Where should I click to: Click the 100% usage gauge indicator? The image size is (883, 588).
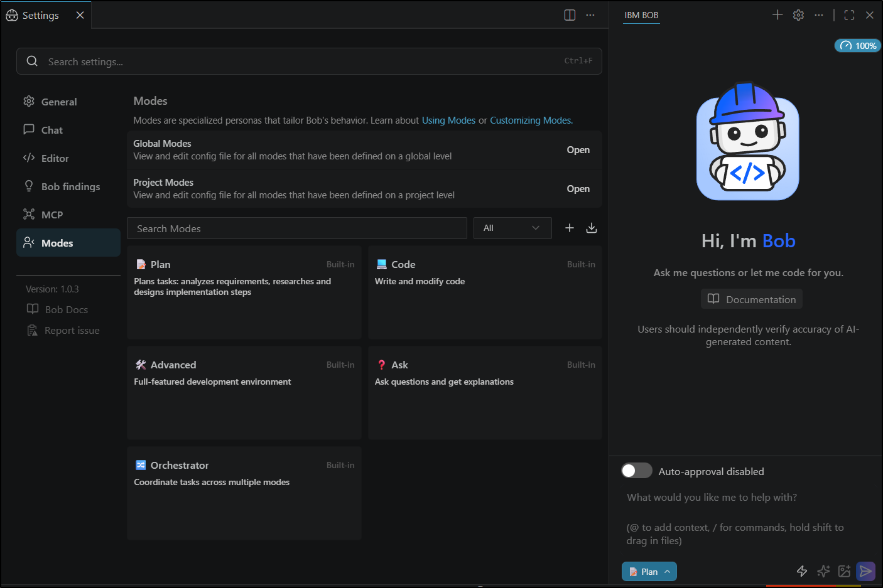tap(858, 46)
